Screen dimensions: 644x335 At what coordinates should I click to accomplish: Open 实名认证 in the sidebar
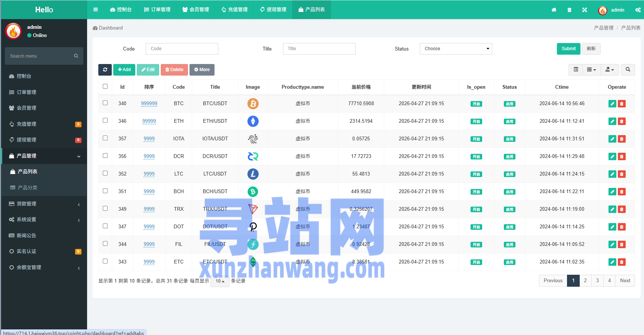44,251
